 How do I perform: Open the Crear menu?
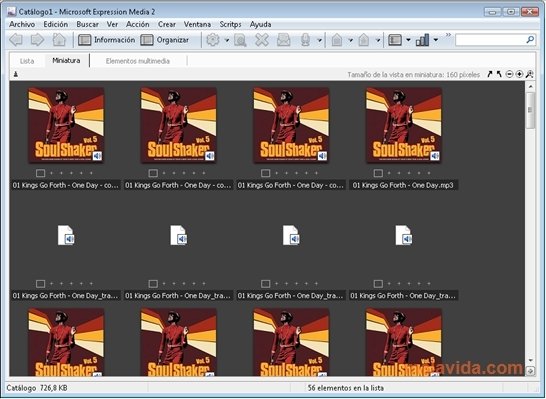point(167,24)
